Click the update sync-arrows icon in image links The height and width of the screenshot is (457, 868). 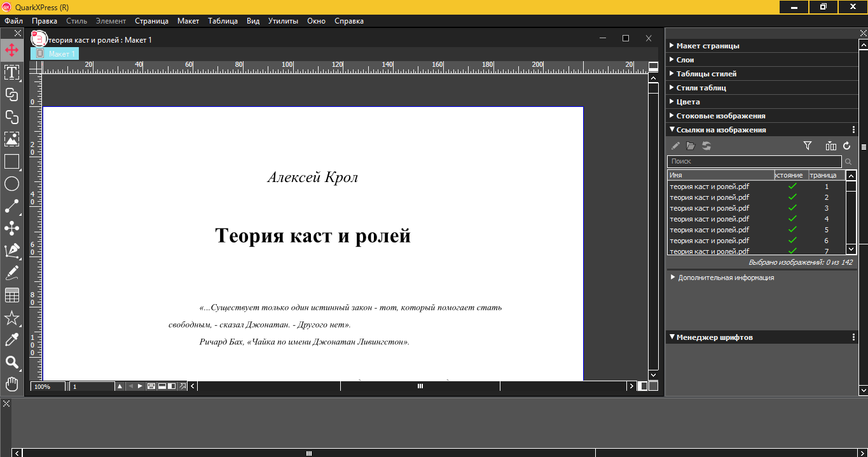click(x=706, y=146)
